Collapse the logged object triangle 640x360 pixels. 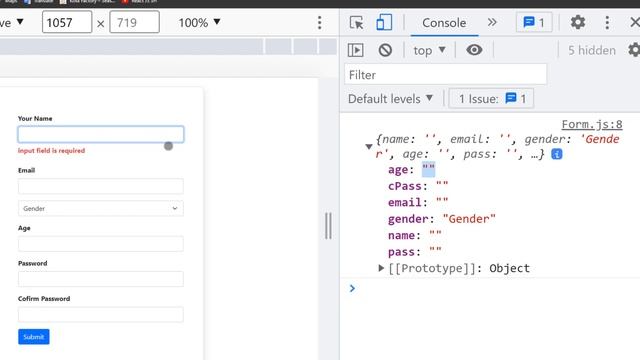tap(369, 147)
